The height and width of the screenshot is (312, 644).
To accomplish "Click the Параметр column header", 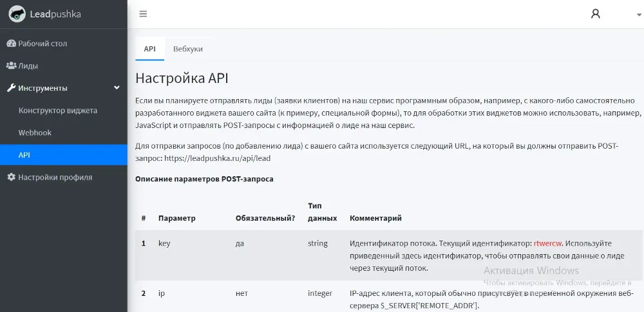I will click(177, 219).
